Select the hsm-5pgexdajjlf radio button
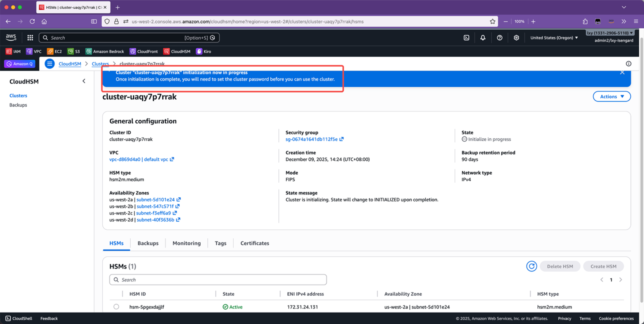 [x=116, y=307]
